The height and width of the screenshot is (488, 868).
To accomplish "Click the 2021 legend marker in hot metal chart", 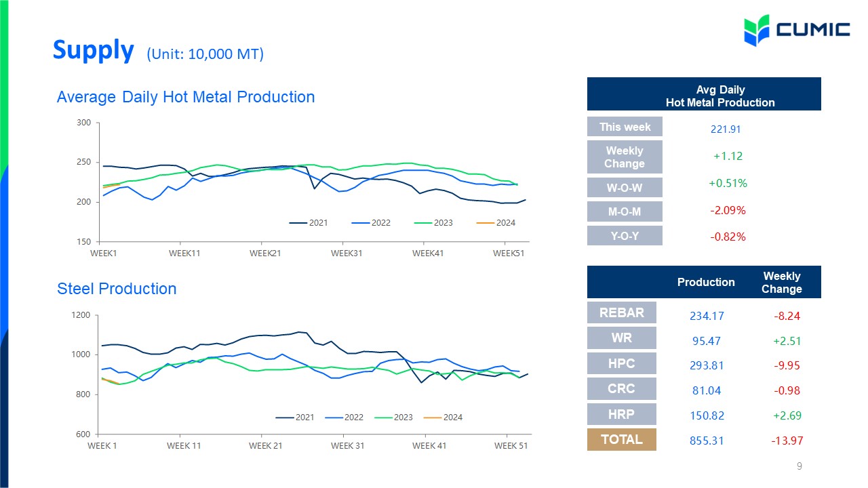I will pyautogui.click(x=298, y=223).
